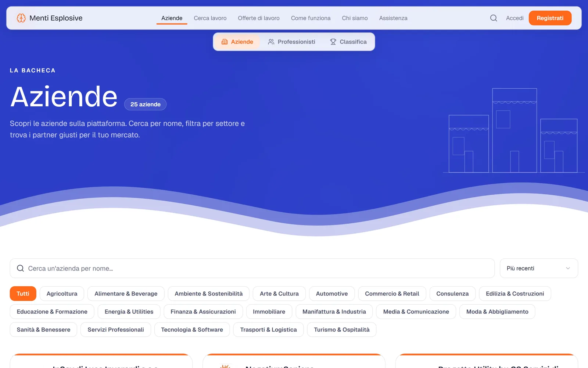Click the Accedi login link
The image size is (588, 368).
(514, 18)
